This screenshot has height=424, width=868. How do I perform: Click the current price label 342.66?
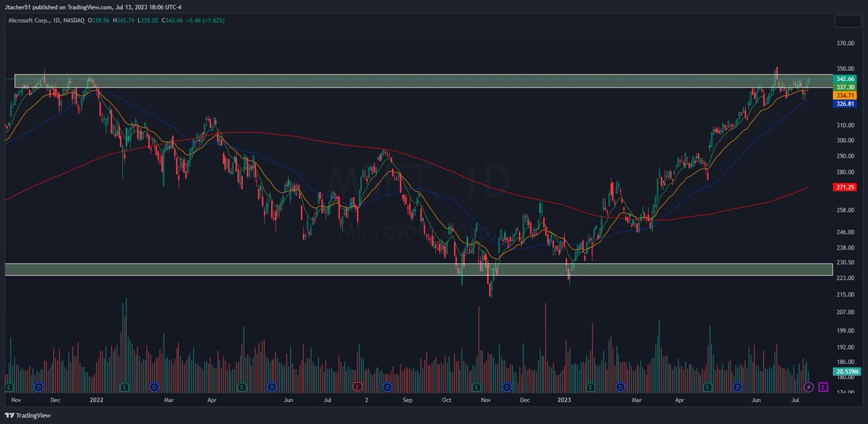point(846,78)
